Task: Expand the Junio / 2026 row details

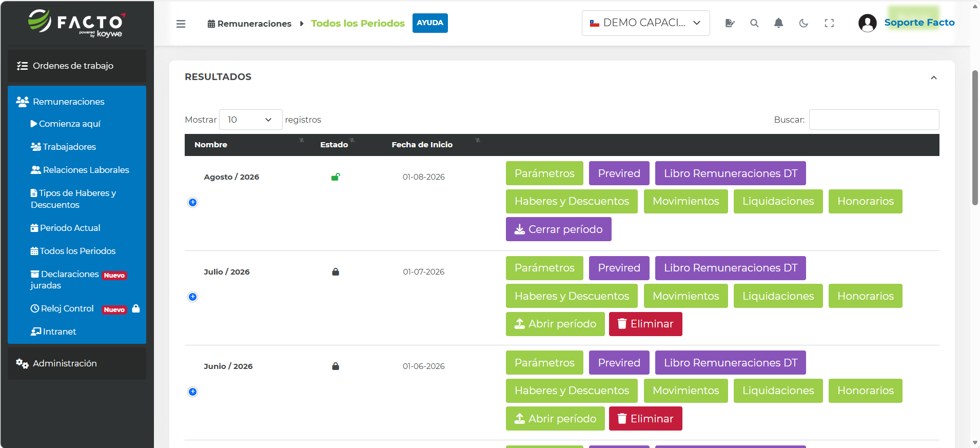Action: point(193,392)
